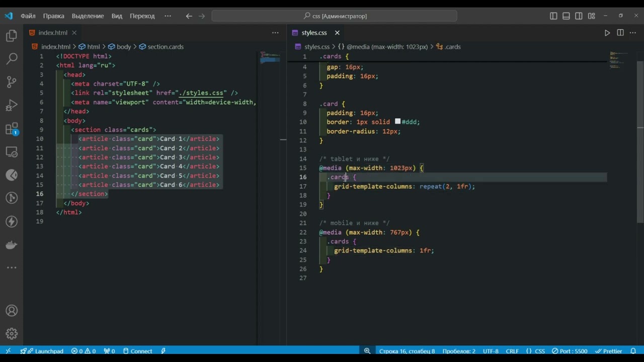The height and width of the screenshot is (362, 644).
Task: Click the VS Code logo in title bar
Action: (9, 16)
